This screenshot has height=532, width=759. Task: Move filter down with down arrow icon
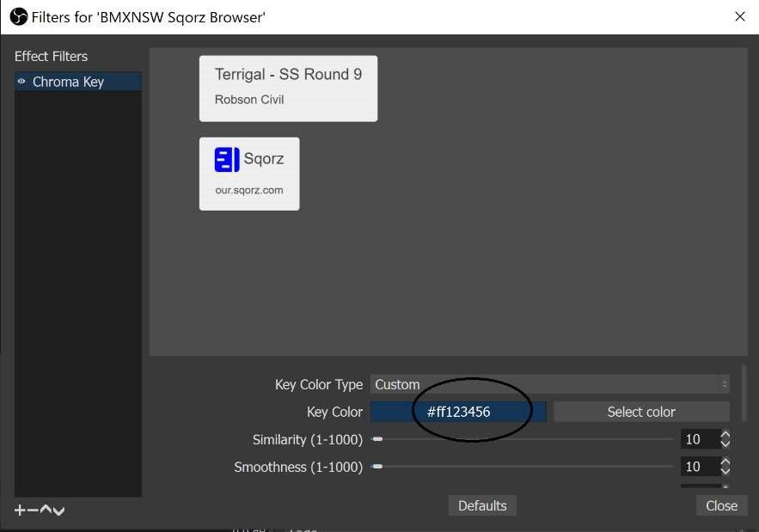pyautogui.click(x=58, y=511)
